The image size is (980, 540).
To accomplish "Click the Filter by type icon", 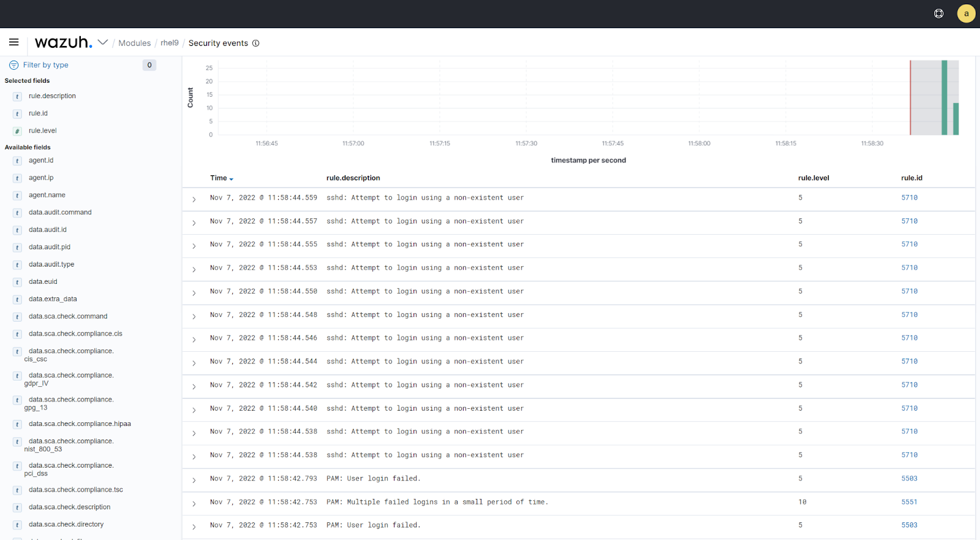I will tap(13, 65).
